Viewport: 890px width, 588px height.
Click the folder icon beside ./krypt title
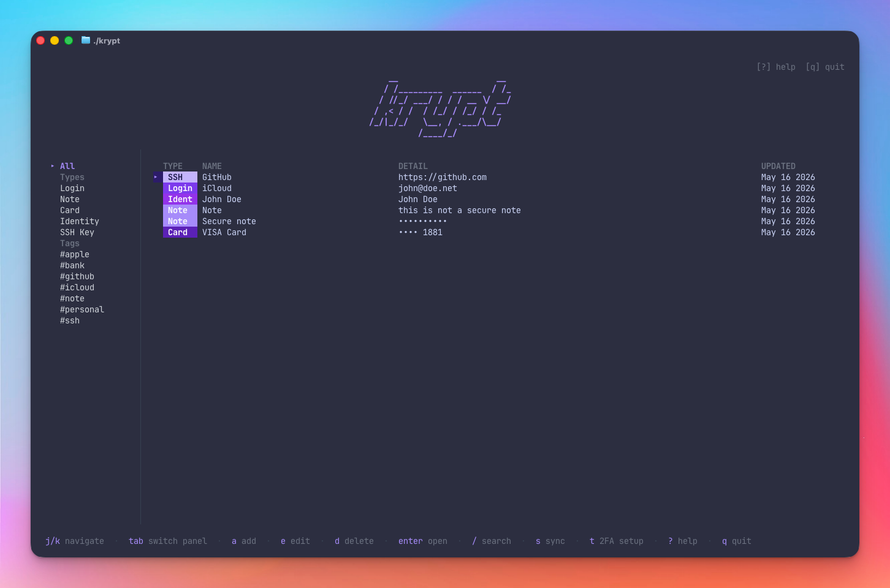tap(86, 40)
